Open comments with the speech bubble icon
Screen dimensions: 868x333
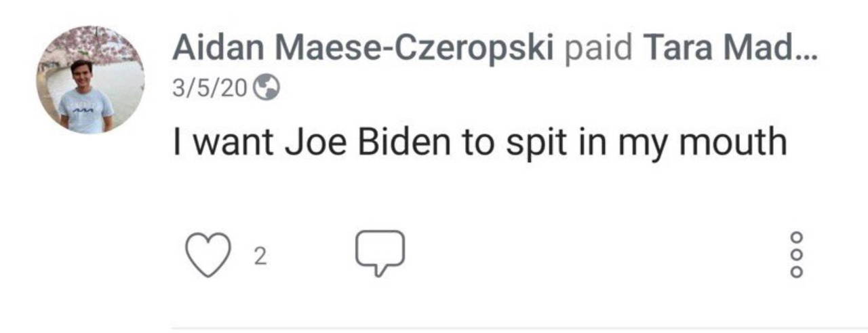(x=380, y=253)
